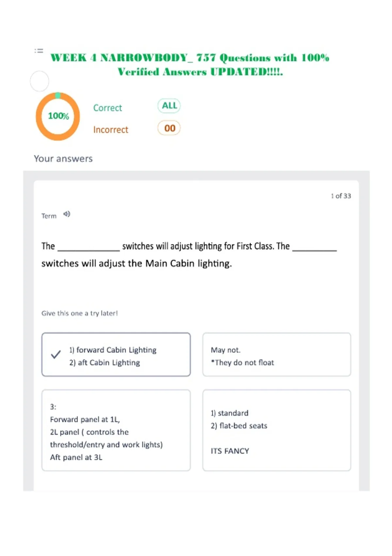
Task: Select the 'forward Cabin Lighting' answer card
Action: pos(116,355)
